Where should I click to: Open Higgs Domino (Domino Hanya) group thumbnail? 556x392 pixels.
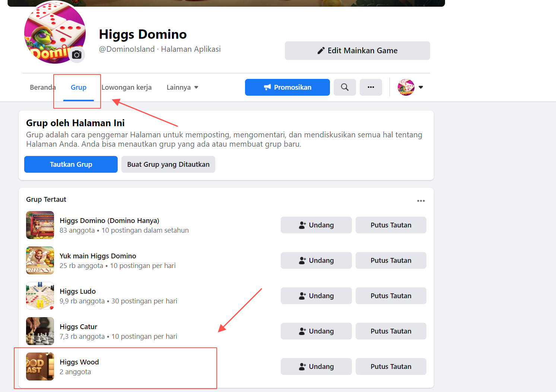point(40,225)
